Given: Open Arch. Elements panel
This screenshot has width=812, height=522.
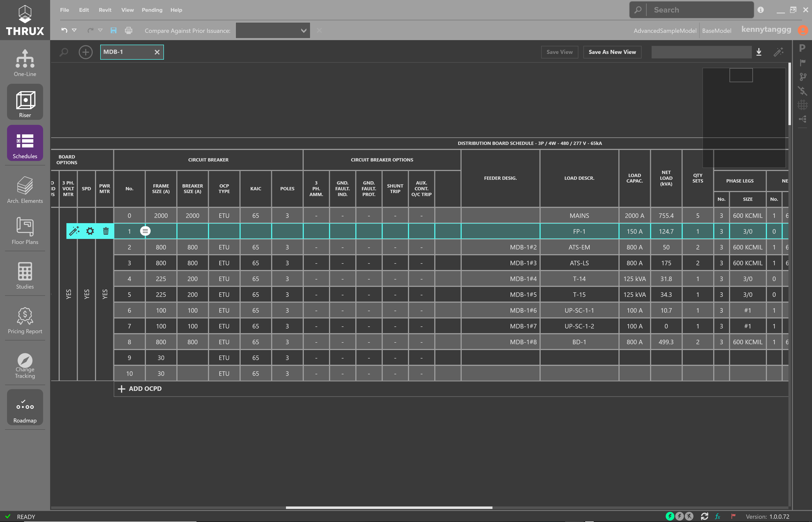Looking at the screenshot, I should click(x=25, y=190).
